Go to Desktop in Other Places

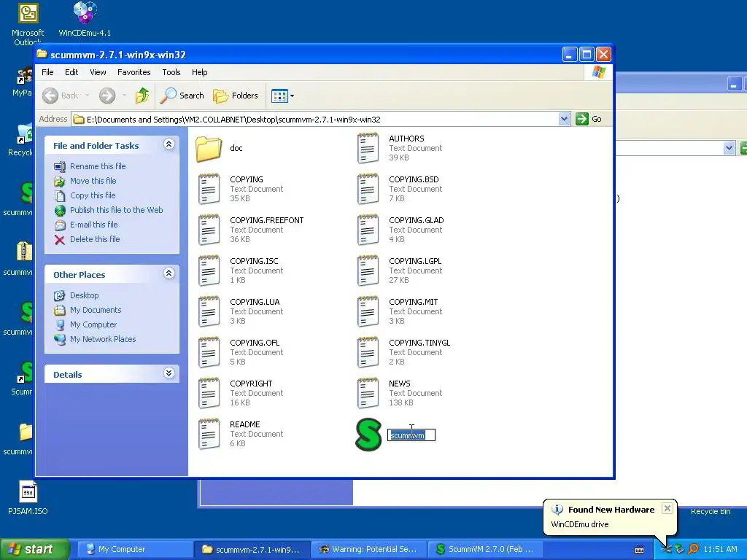point(85,295)
